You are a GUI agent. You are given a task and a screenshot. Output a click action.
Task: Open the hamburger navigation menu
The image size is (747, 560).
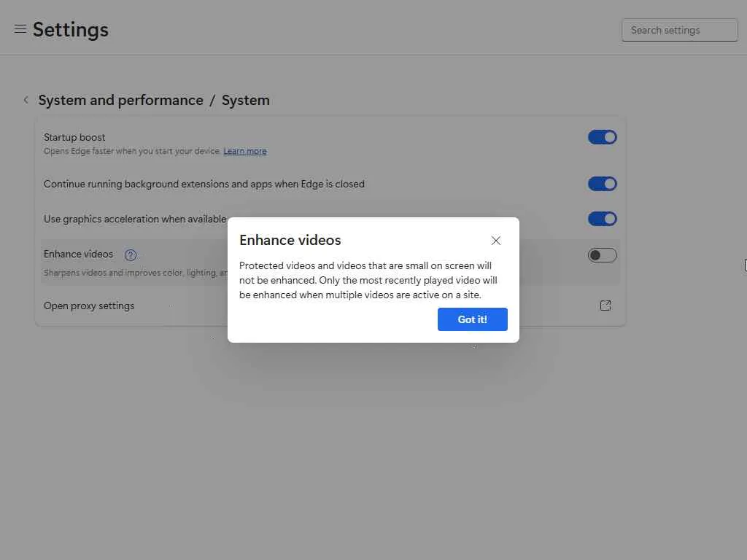(x=20, y=29)
